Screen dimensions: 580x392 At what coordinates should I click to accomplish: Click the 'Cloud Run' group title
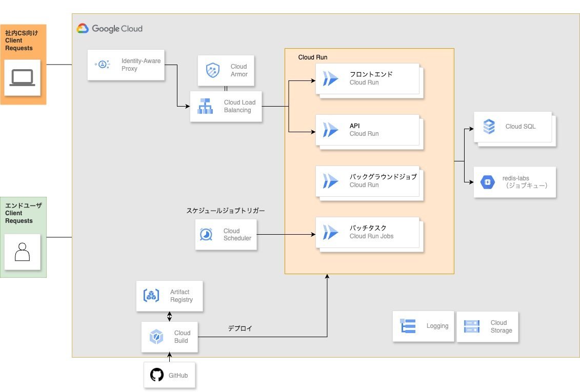[x=312, y=57]
